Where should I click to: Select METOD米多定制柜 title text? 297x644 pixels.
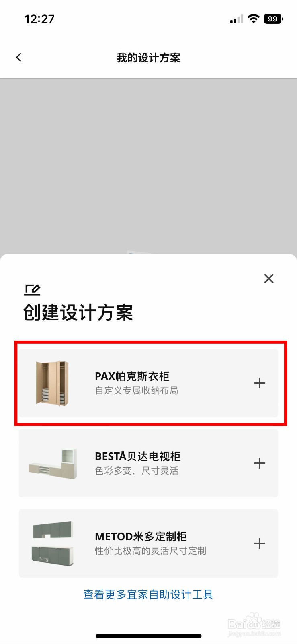141,537
